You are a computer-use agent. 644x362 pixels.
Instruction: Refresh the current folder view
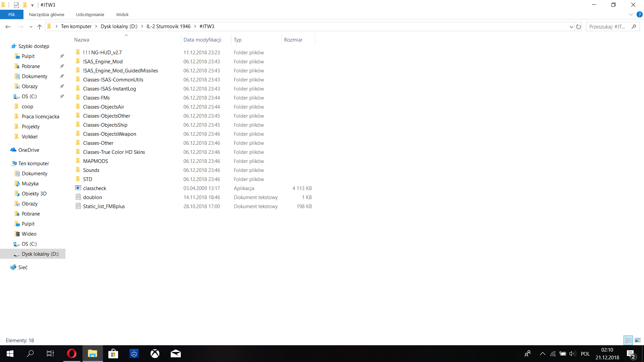(579, 26)
